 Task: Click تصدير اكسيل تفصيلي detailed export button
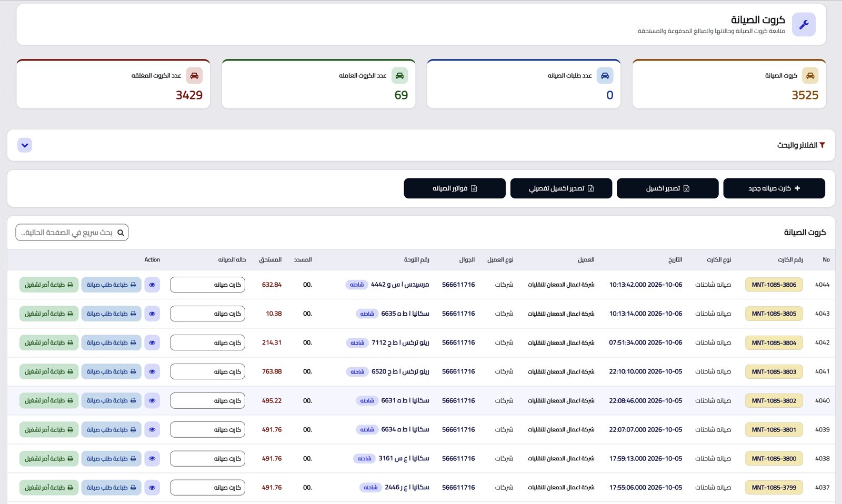click(561, 188)
